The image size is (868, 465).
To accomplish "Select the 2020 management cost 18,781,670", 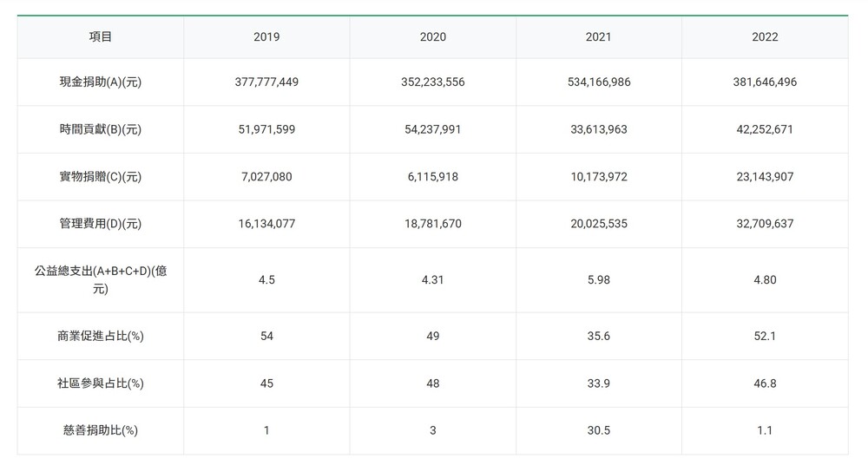I will pyautogui.click(x=432, y=224).
